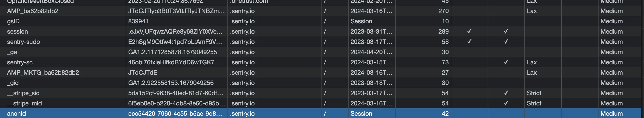Click the HttpOnly checkmark for session cookie

coord(469,32)
